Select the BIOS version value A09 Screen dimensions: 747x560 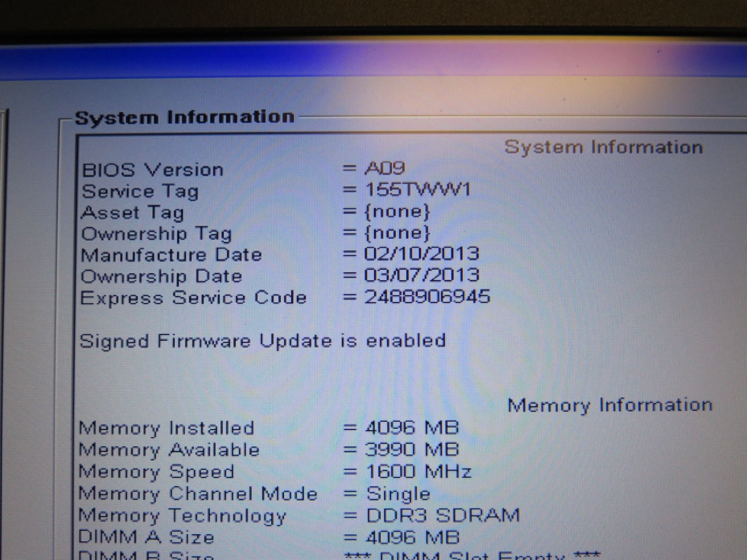click(x=385, y=168)
